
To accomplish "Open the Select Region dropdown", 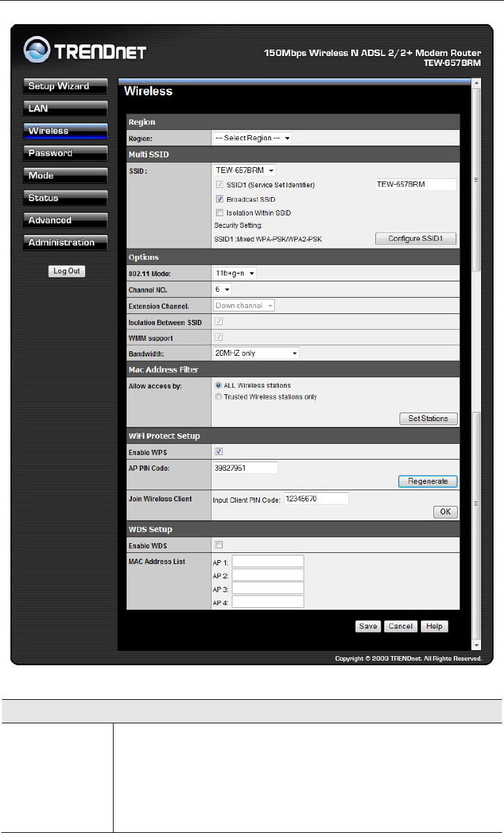I will pos(252,138).
